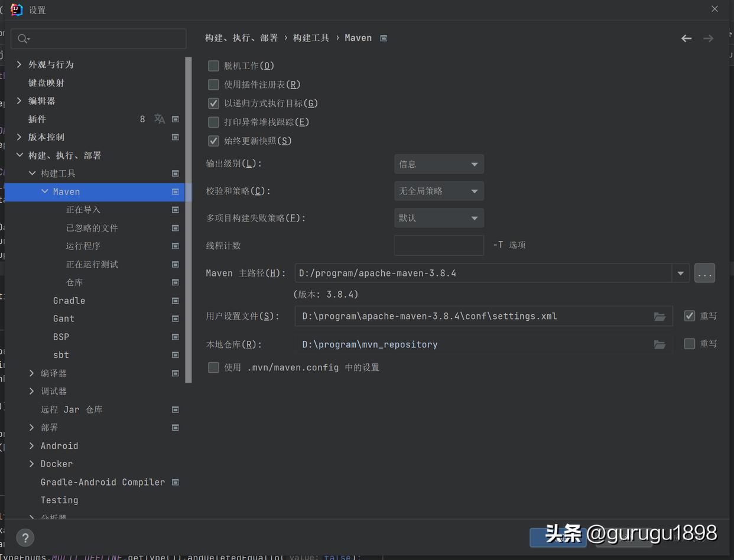
Task: Open the 校验和策略 dropdown
Action: [439, 191]
